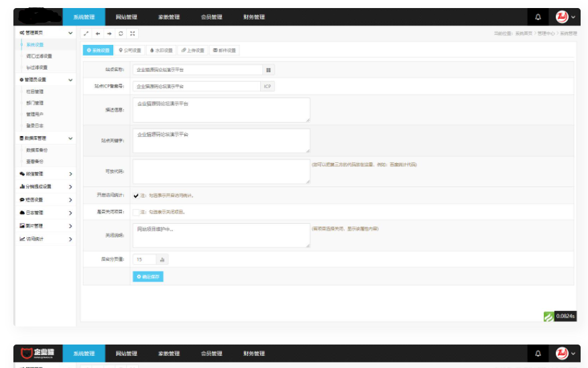The image size is (588, 368).
Task: Click the blue 确定保存 button
Action: [x=148, y=276]
